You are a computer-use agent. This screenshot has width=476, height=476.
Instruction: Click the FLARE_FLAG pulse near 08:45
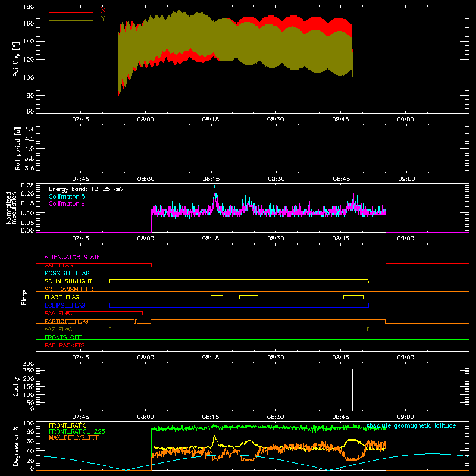point(353,297)
